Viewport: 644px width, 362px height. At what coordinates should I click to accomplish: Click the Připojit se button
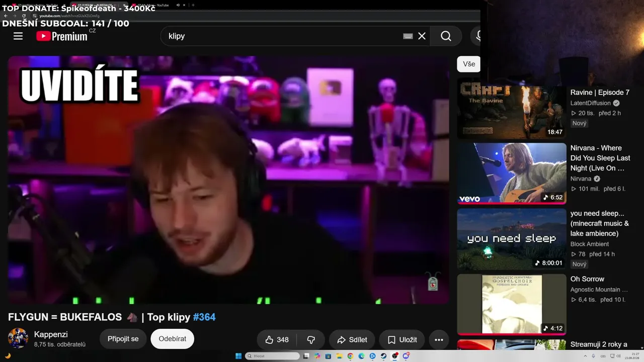pyautogui.click(x=123, y=339)
